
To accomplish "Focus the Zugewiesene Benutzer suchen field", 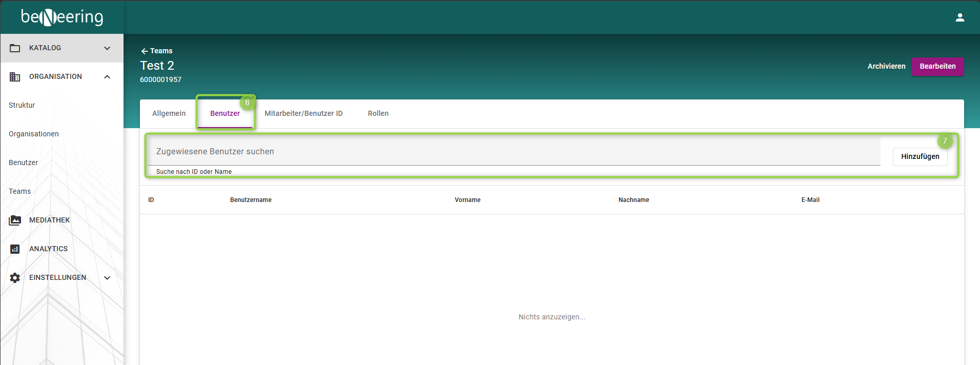I will 514,151.
